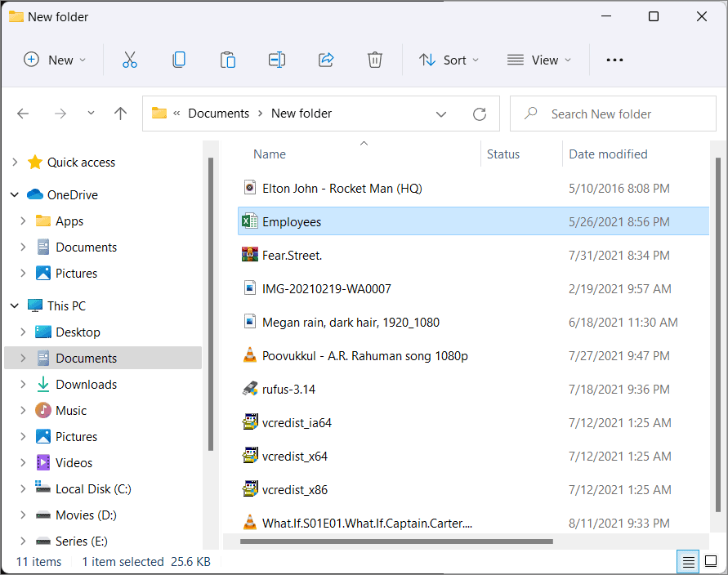Image resolution: width=728 pixels, height=575 pixels.
Task: Copy the selected file with toolbar icon
Action: [179, 59]
